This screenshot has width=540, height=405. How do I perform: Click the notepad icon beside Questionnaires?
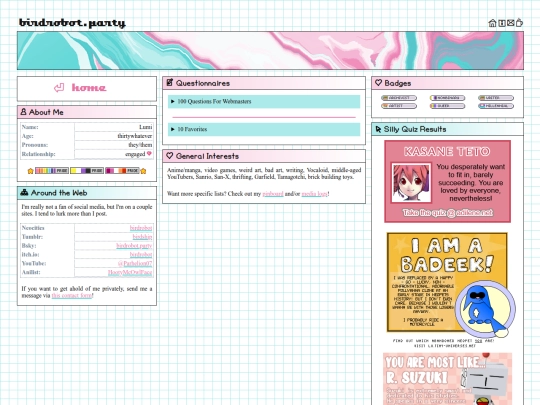click(169, 83)
